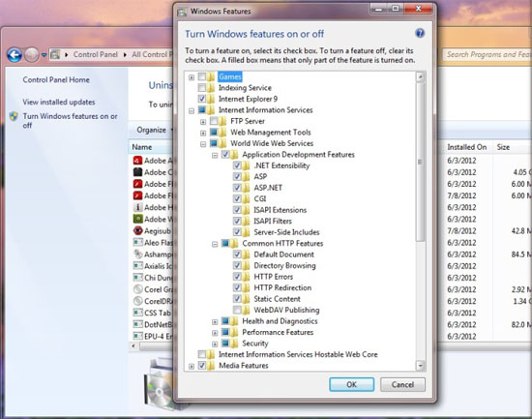Viewport: 532px width, 419px height.
Task: Open the Windows Features help icon
Action: click(420, 33)
